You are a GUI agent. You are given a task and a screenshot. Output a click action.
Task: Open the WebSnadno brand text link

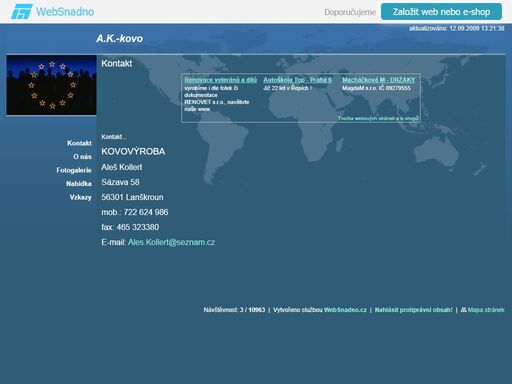(65, 12)
